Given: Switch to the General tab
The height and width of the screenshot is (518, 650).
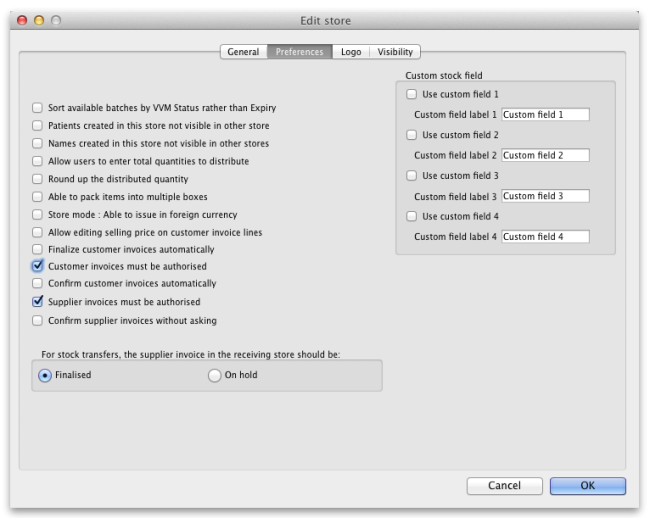Looking at the screenshot, I should tap(243, 52).
